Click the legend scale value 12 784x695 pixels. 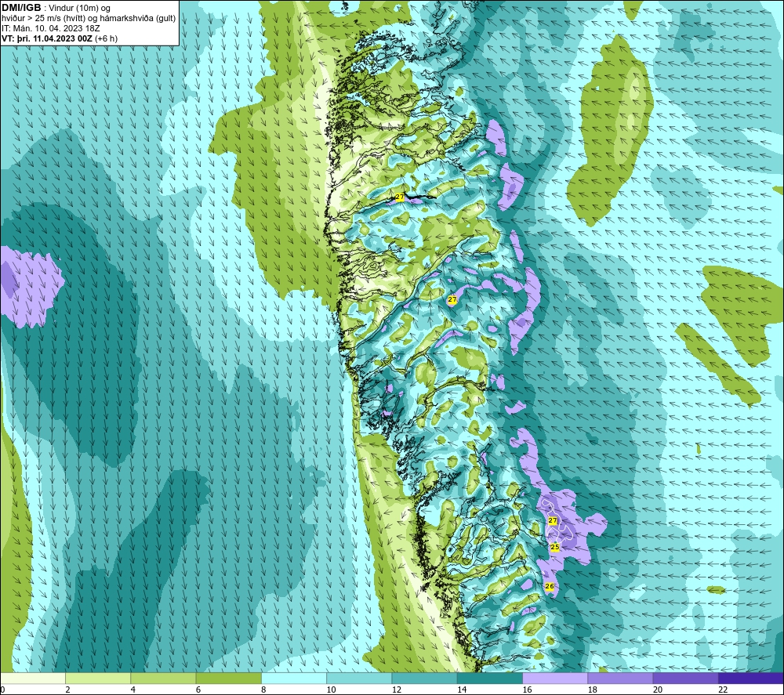pyautogui.click(x=397, y=690)
